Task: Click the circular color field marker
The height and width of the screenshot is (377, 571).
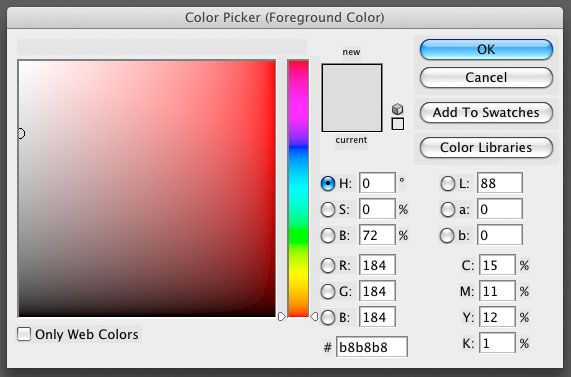Action: (x=21, y=134)
